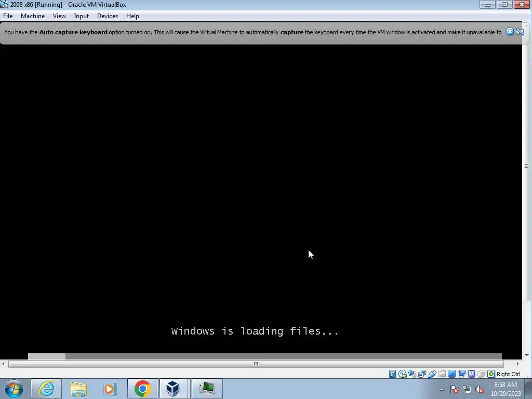Click the horizontal scrollbar right arrow
The width and height of the screenshot is (532, 399).
[x=517, y=364]
